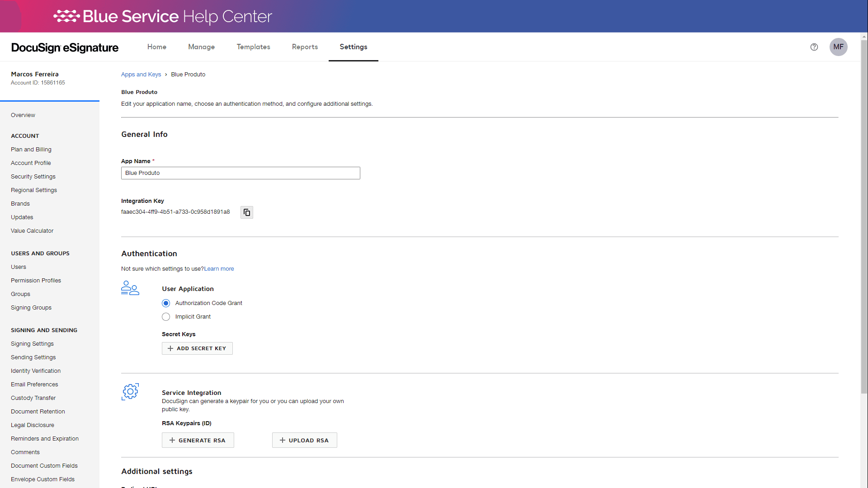Select Authorization Code Grant option
The height and width of the screenshot is (488, 868).
[166, 303]
